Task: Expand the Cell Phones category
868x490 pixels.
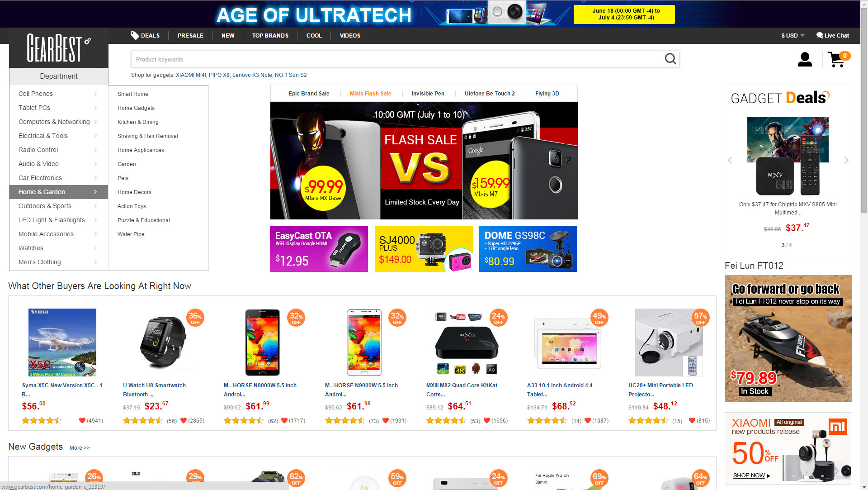Action: tap(58, 94)
